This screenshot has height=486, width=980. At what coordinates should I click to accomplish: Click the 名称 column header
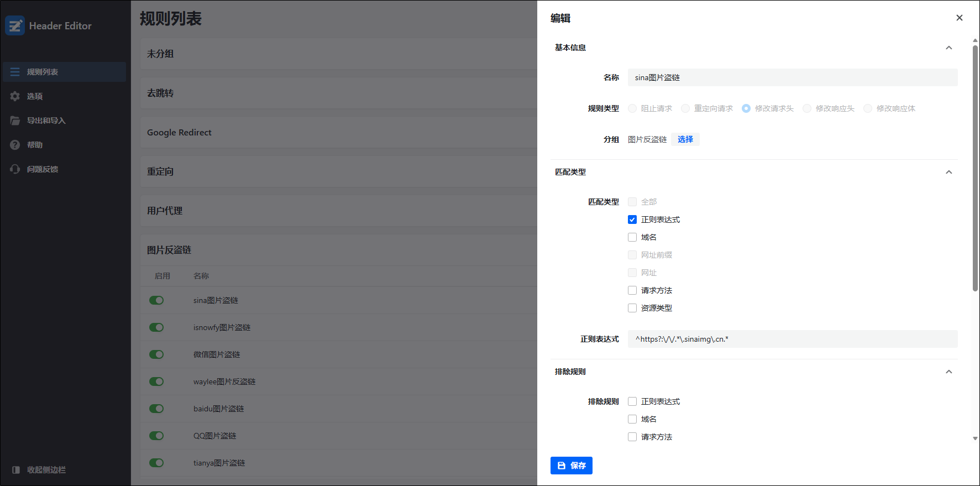click(x=201, y=276)
